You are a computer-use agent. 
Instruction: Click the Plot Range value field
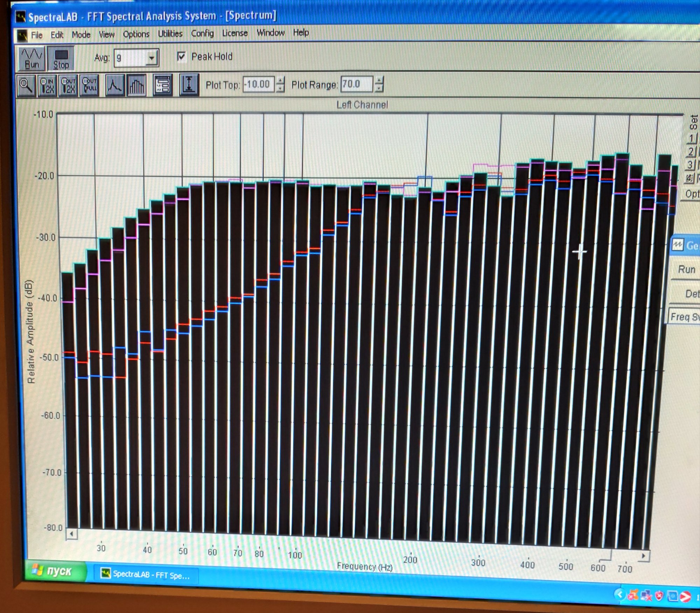(x=357, y=84)
